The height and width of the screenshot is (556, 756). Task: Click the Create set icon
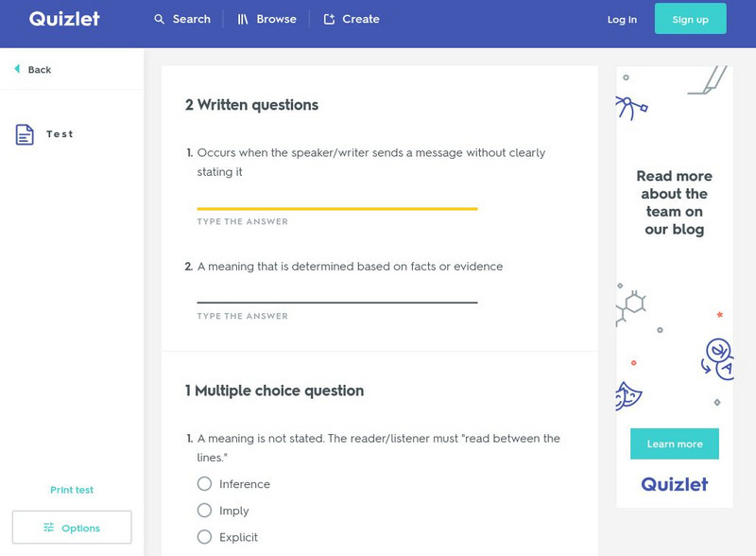click(x=329, y=19)
